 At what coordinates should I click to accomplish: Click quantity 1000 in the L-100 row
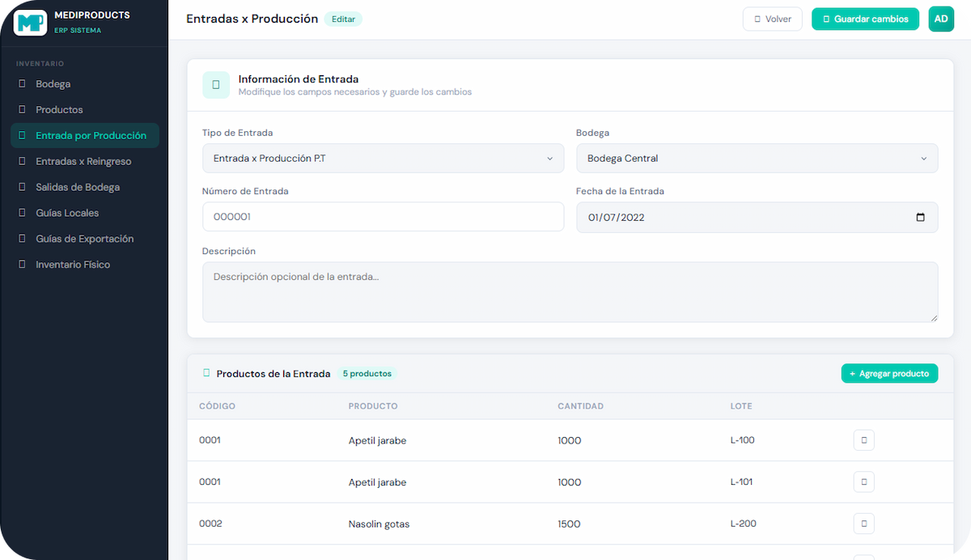click(x=570, y=441)
